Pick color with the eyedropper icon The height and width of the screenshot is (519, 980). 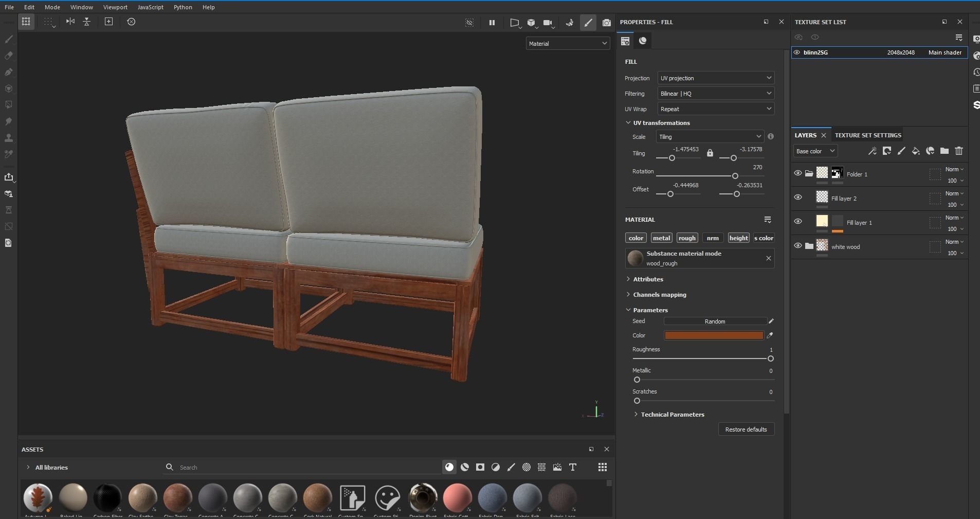(770, 335)
